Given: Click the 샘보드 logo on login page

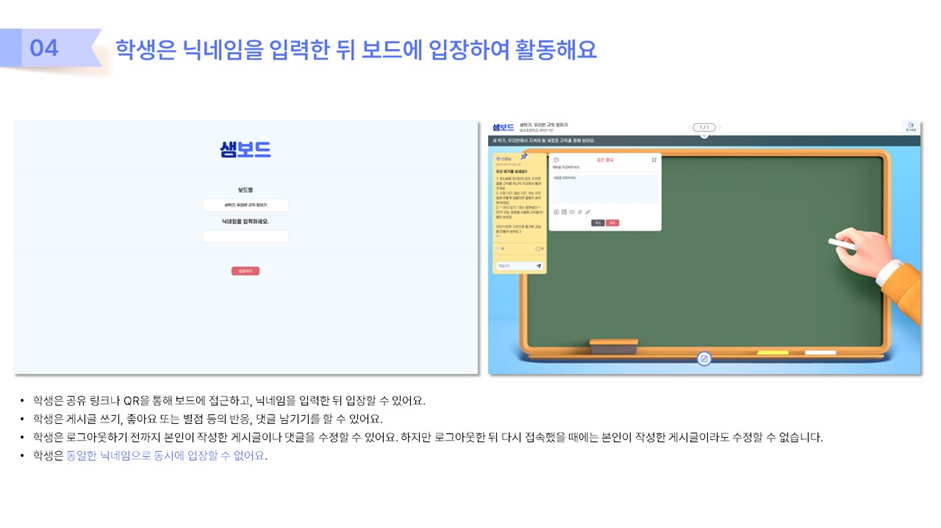Looking at the screenshot, I should [x=245, y=149].
